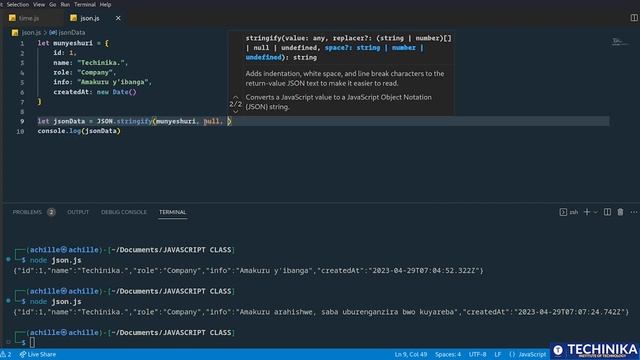
Task: Open the Output panel tab
Action: [78, 212]
